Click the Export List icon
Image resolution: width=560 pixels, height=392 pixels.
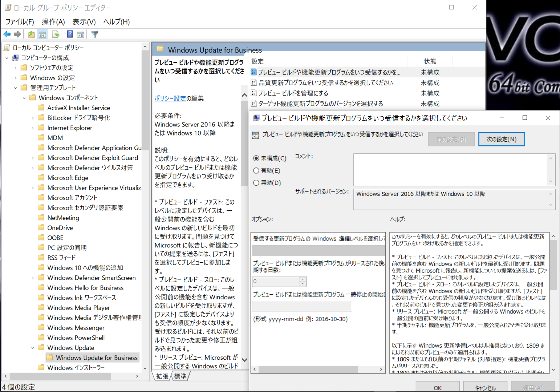56,34
